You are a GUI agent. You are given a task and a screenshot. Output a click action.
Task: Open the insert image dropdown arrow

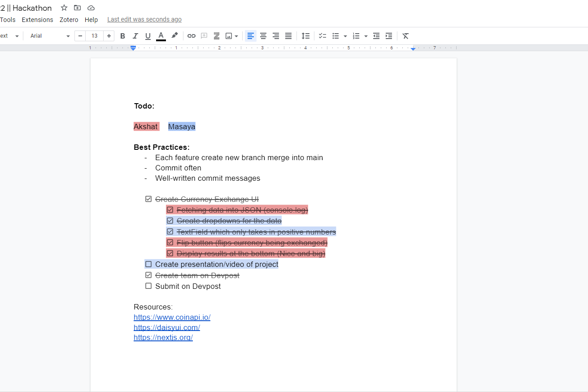click(x=236, y=36)
